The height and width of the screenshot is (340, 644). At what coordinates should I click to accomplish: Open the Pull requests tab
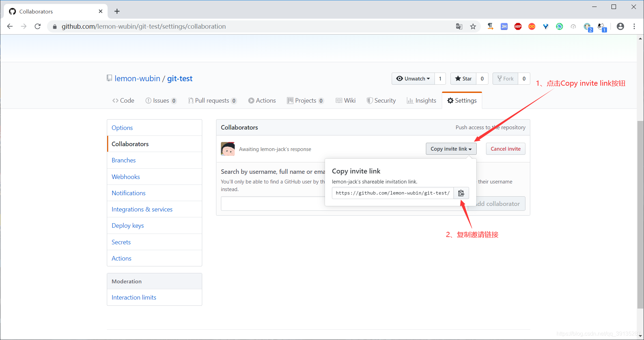coord(212,101)
